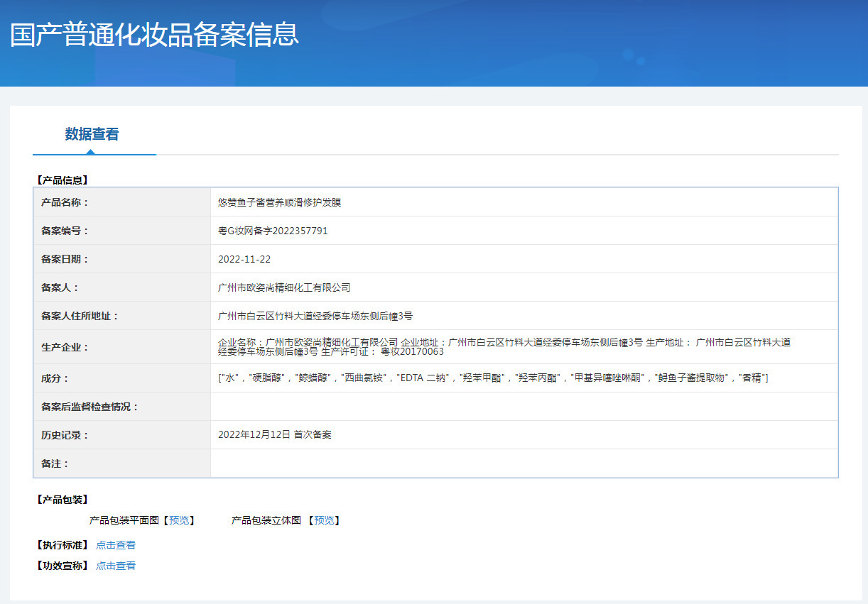Click the 【产品包装】 section heading
Screen dimensions: 868x604
click(62, 500)
